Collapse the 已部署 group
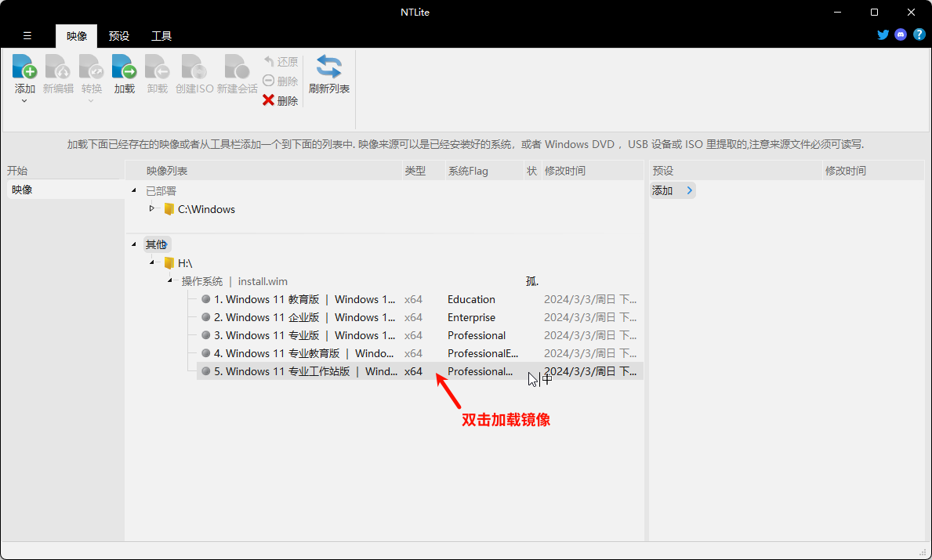The width and height of the screenshot is (932, 560). point(134,190)
